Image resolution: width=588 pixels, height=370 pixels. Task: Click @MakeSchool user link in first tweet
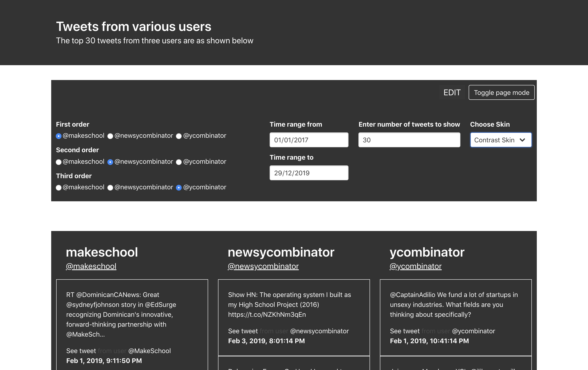pos(149,351)
